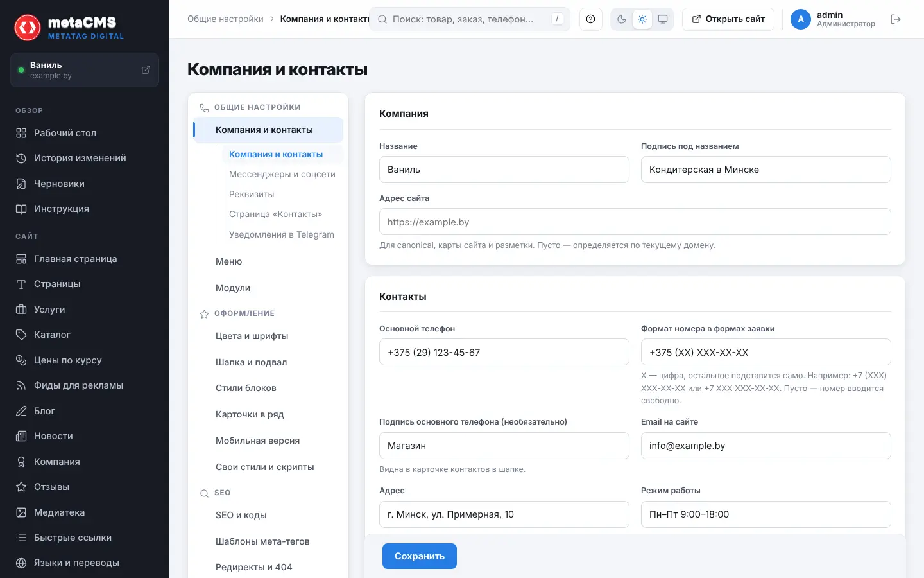Click the Название input field
Viewport: 924px width, 578px height.
(504, 170)
